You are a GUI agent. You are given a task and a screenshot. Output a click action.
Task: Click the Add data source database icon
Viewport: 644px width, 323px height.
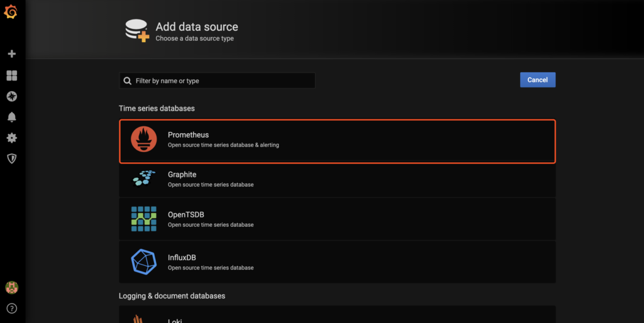(x=137, y=30)
